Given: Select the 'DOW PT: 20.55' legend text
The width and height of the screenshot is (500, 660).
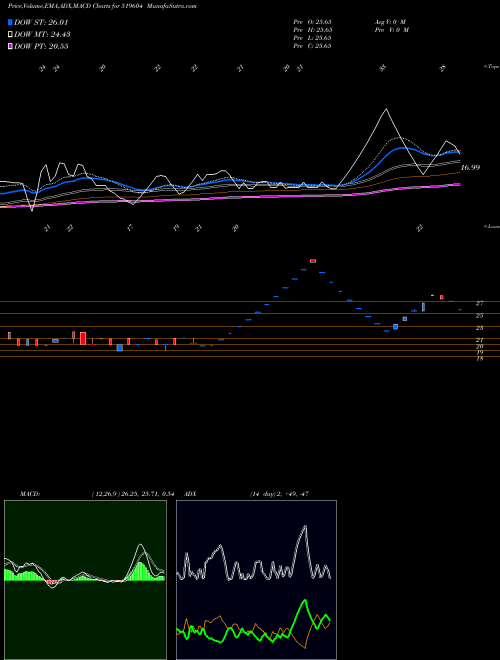Looking at the screenshot, I should coord(41,46).
